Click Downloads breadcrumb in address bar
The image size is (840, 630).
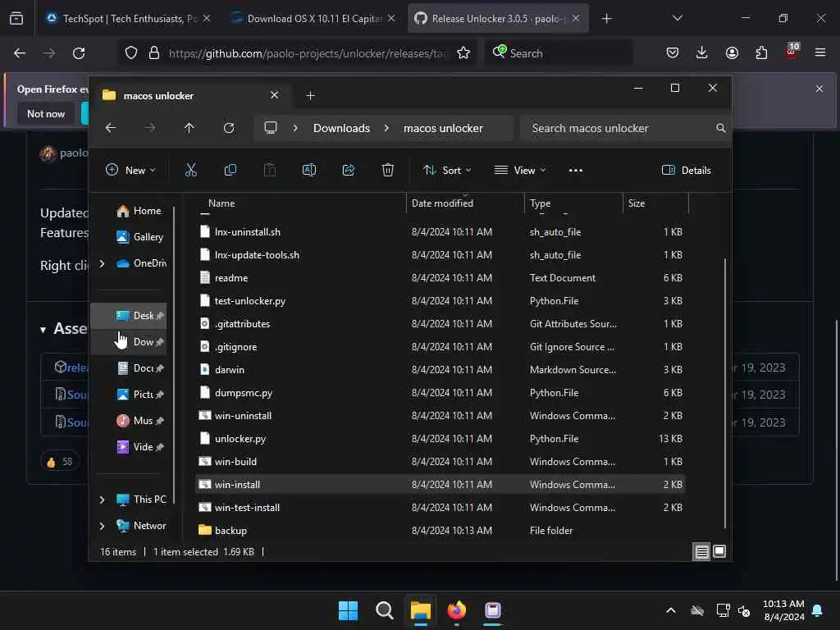click(341, 128)
